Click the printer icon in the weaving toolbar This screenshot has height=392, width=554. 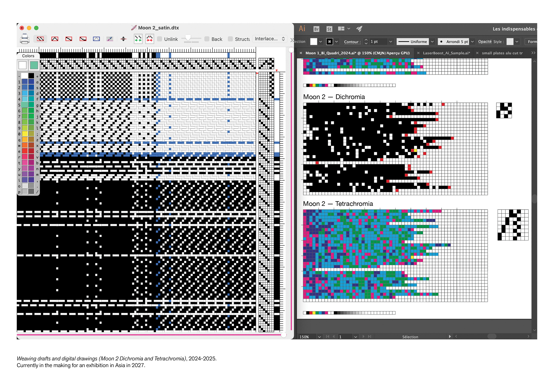pyautogui.click(x=24, y=39)
